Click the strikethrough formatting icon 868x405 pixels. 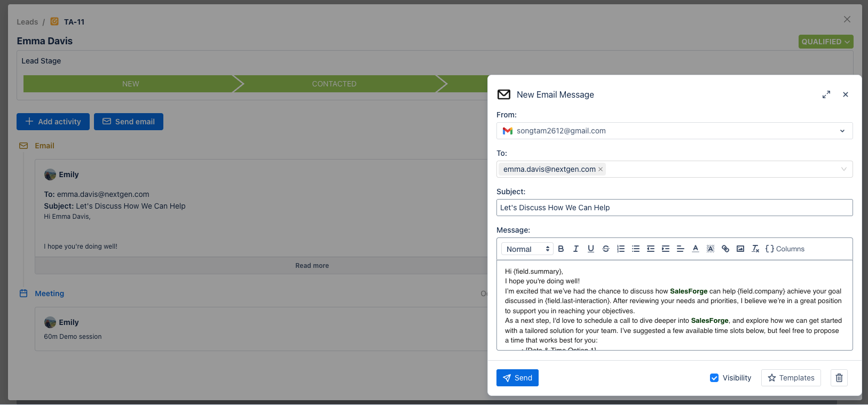click(605, 249)
